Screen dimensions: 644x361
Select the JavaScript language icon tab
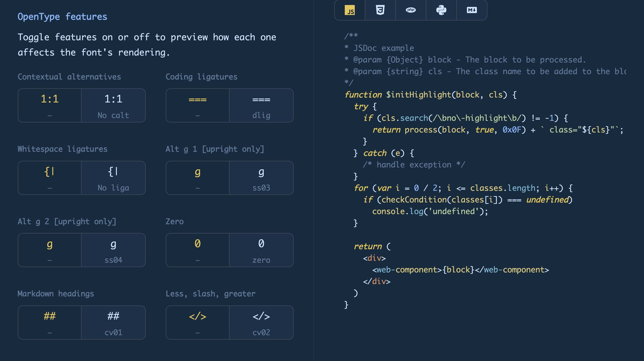350,10
